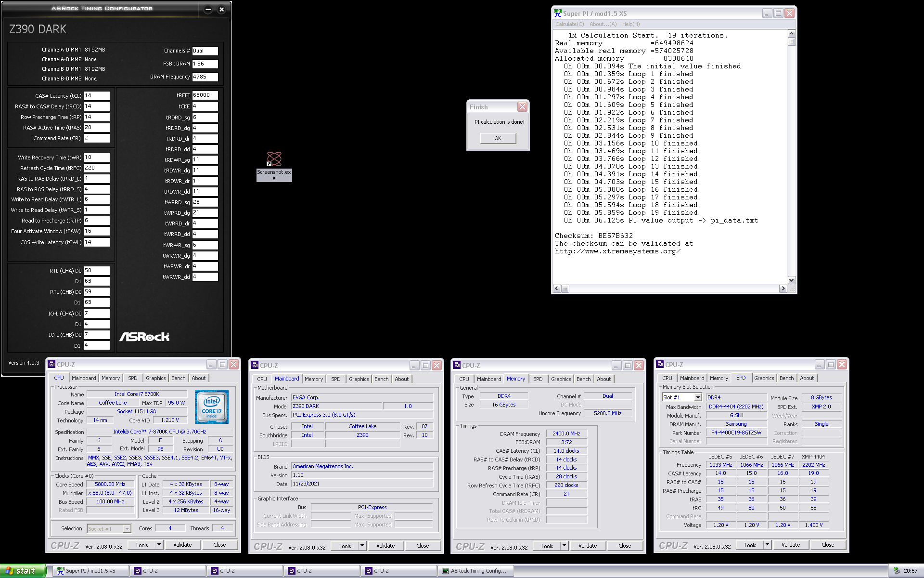Click the SPD CPU-Z window title icon
The width and height of the screenshot is (924, 578).
tap(660, 365)
